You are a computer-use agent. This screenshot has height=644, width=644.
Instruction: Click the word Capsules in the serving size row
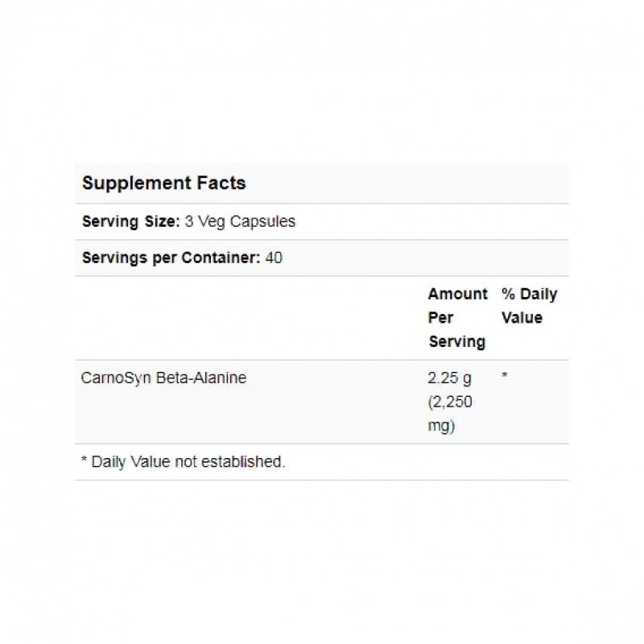coord(266,221)
